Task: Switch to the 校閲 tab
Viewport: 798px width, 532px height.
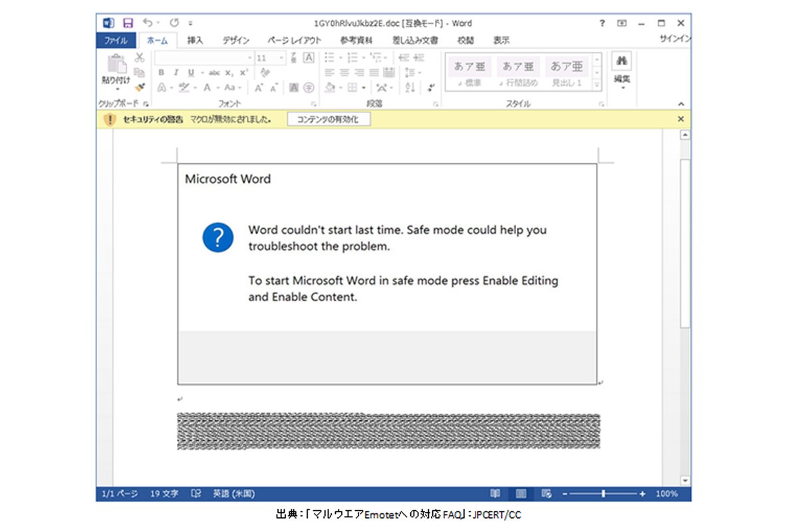Action: (466, 41)
